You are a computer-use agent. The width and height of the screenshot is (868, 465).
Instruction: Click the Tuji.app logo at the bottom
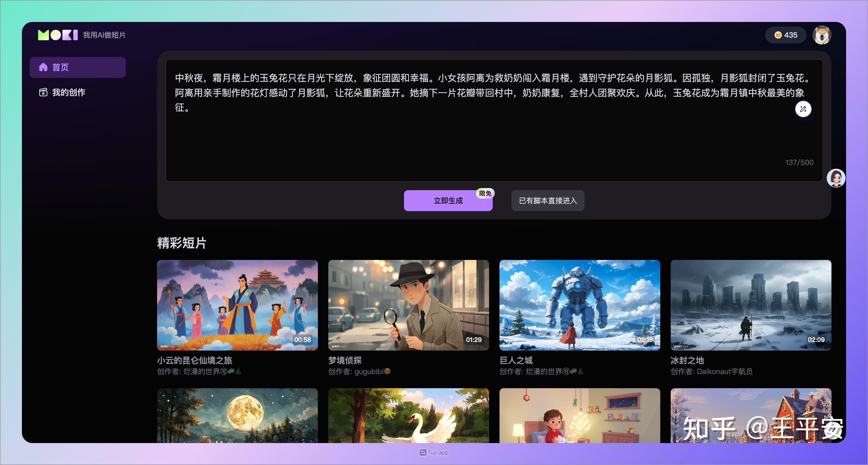click(434, 452)
